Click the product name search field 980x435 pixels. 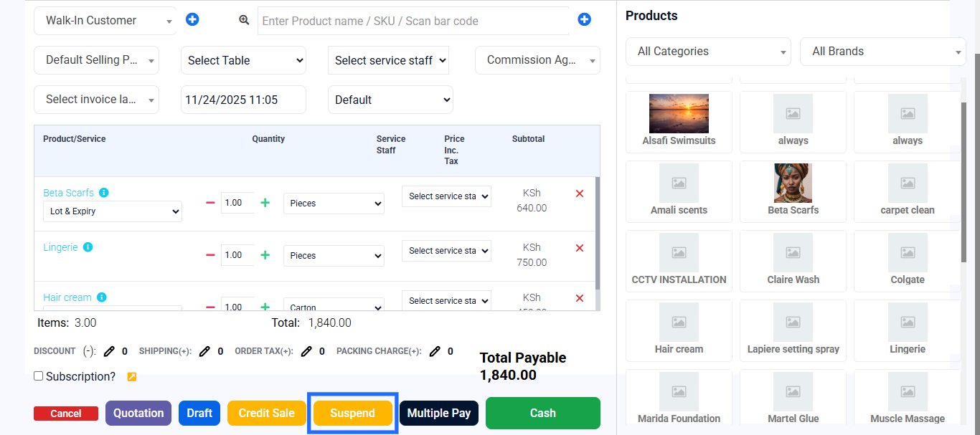coord(413,21)
